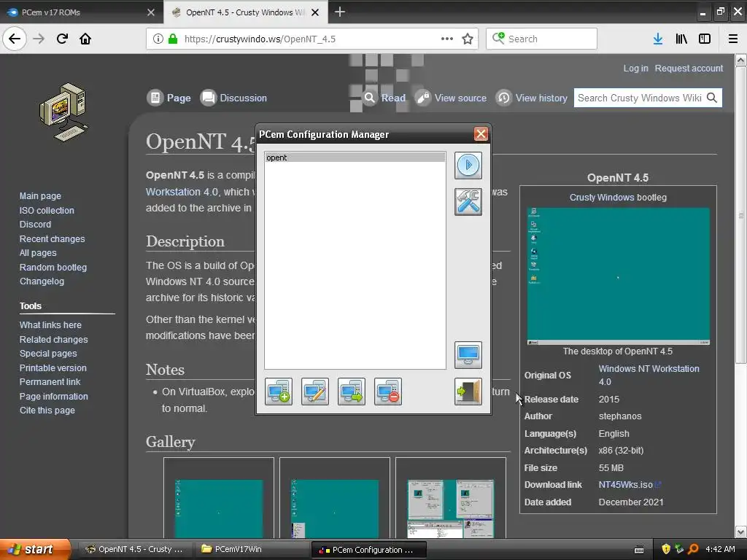Go back in the browser

pos(15,39)
